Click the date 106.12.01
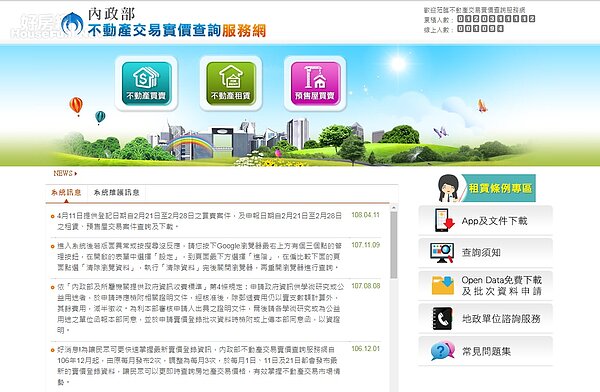 pyautogui.click(x=365, y=349)
